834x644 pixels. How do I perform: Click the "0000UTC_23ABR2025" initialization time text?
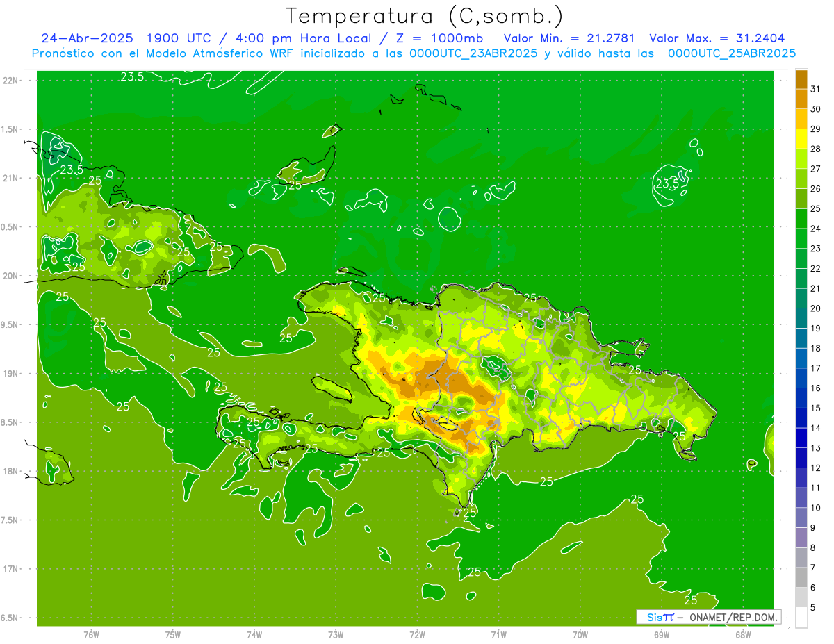(473, 53)
